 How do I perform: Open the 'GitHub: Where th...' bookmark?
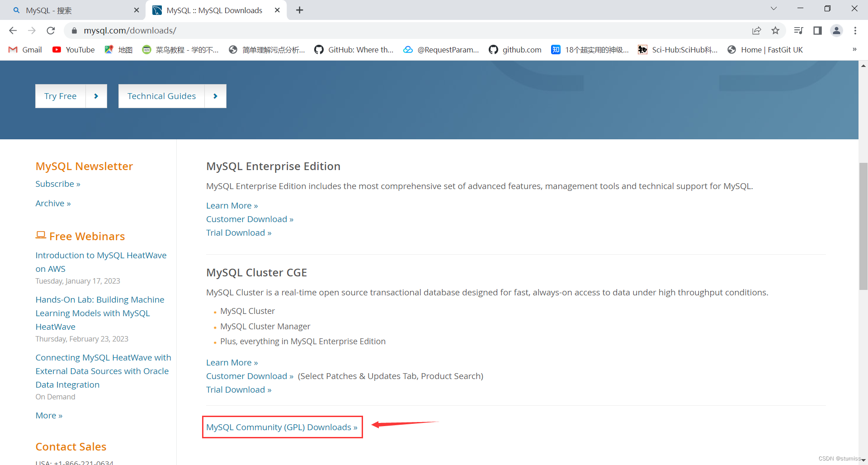coord(354,50)
